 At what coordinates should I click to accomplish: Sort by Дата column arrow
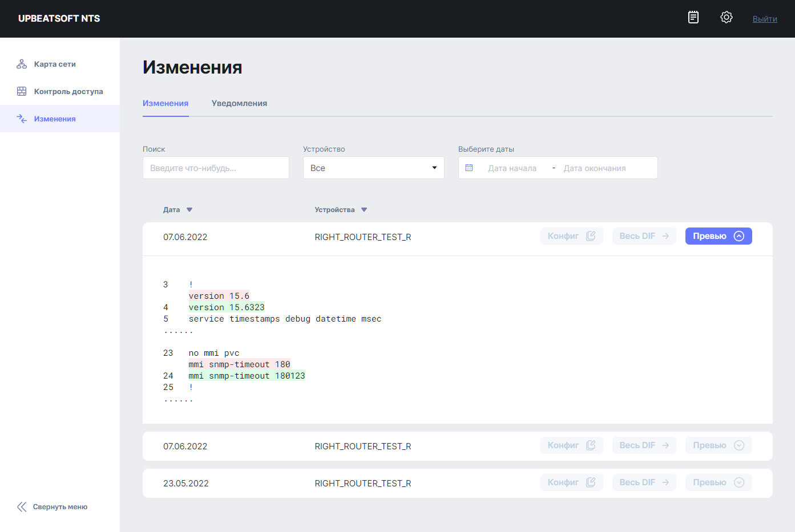coord(189,210)
